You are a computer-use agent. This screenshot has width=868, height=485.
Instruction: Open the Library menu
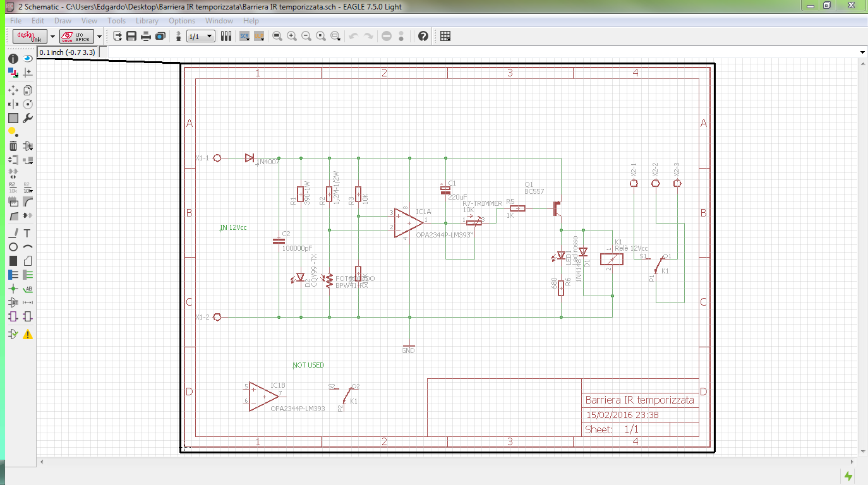coord(147,21)
